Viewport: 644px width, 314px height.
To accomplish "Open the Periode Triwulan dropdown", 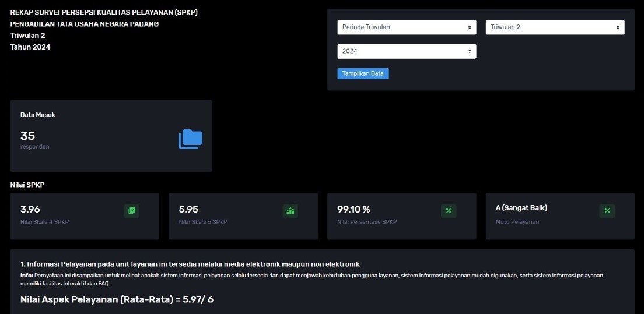I will tap(407, 27).
